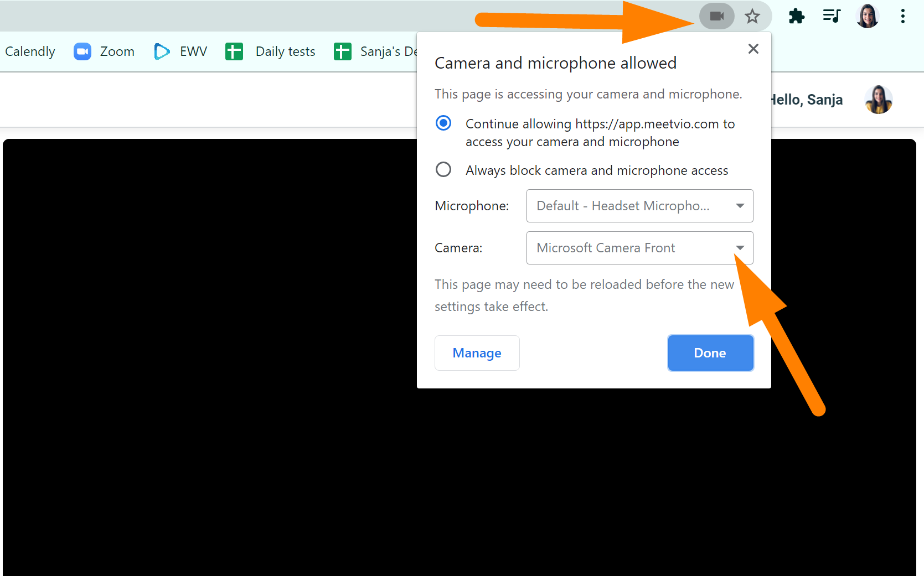Close the camera and microphone popup
924x576 pixels.
[x=753, y=49]
